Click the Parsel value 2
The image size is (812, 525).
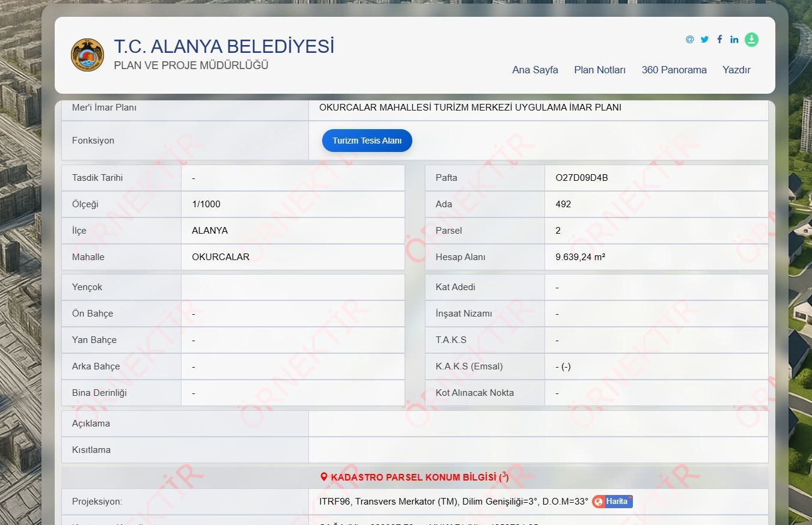point(558,231)
